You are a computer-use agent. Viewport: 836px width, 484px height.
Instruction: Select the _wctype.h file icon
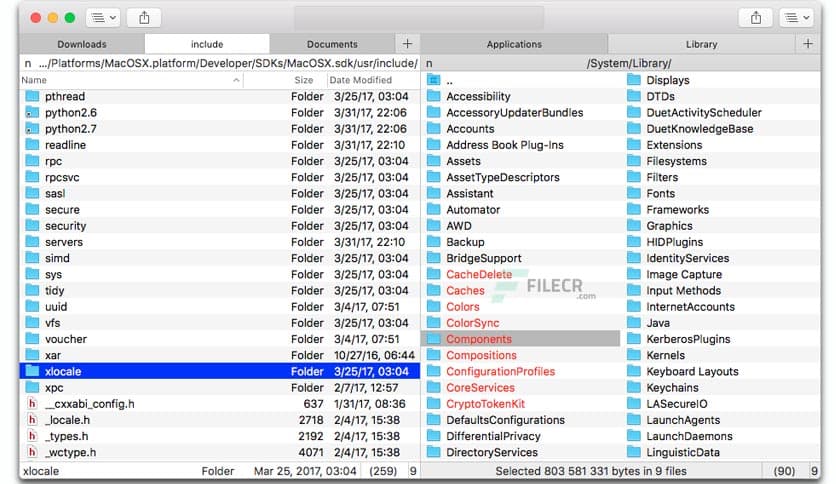coord(33,452)
